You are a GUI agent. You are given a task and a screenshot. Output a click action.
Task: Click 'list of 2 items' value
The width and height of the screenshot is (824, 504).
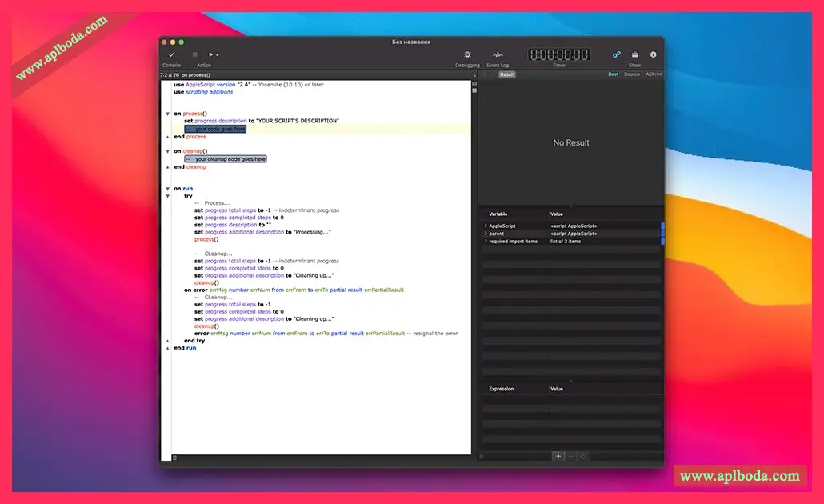click(x=566, y=242)
